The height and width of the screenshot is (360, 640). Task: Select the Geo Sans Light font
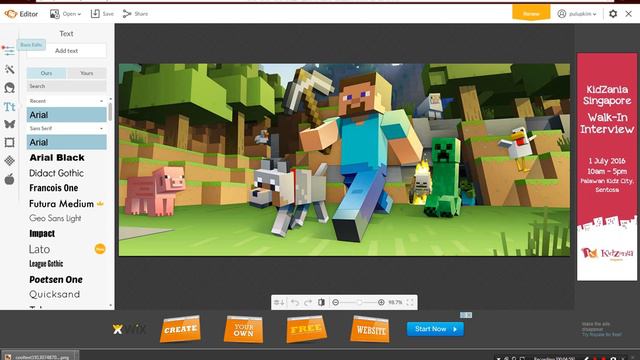pyautogui.click(x=55, y=218)
